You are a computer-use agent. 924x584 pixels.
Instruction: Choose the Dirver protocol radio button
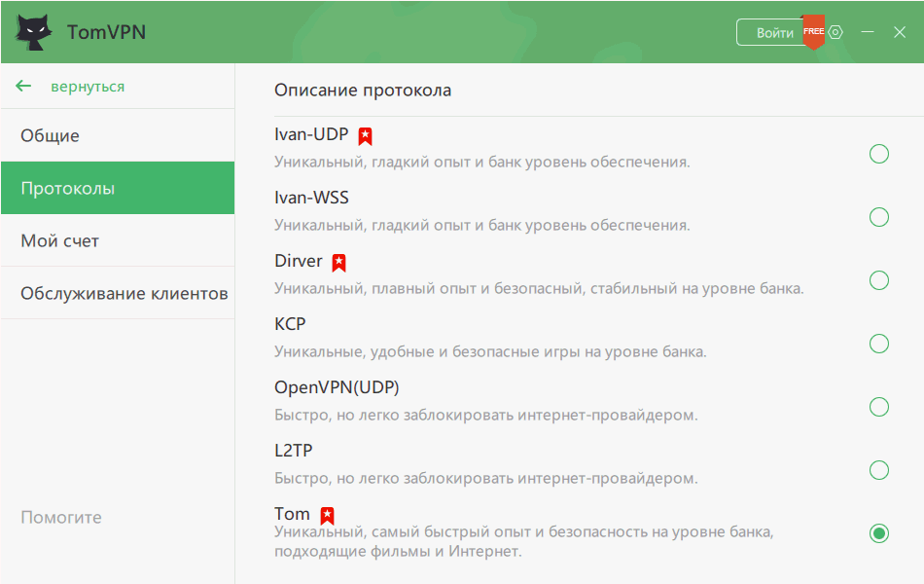coord(879,280)
